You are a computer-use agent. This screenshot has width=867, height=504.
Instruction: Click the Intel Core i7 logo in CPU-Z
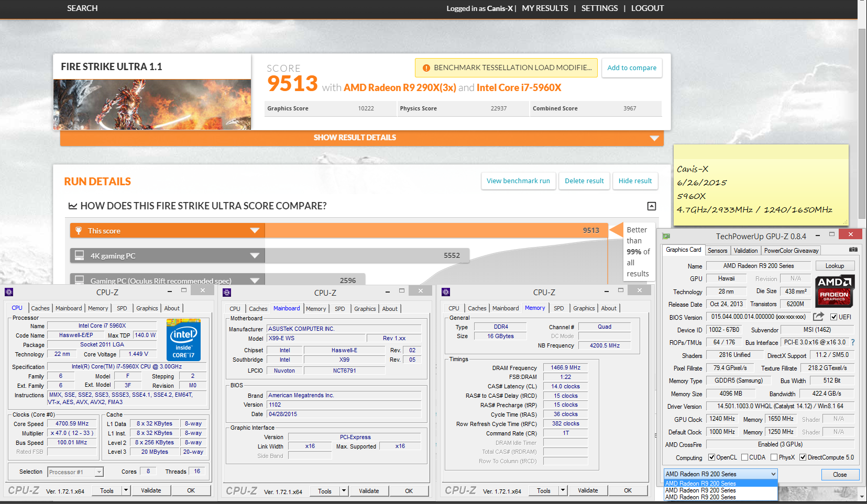(x=183, y=340)
